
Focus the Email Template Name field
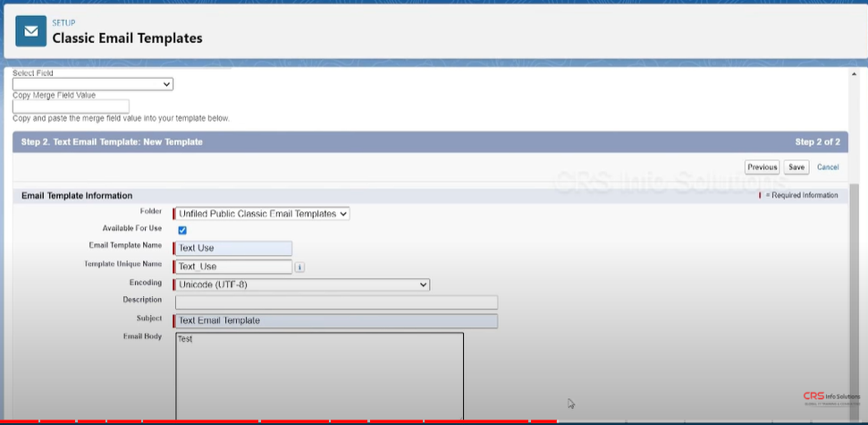pos(233,249)
